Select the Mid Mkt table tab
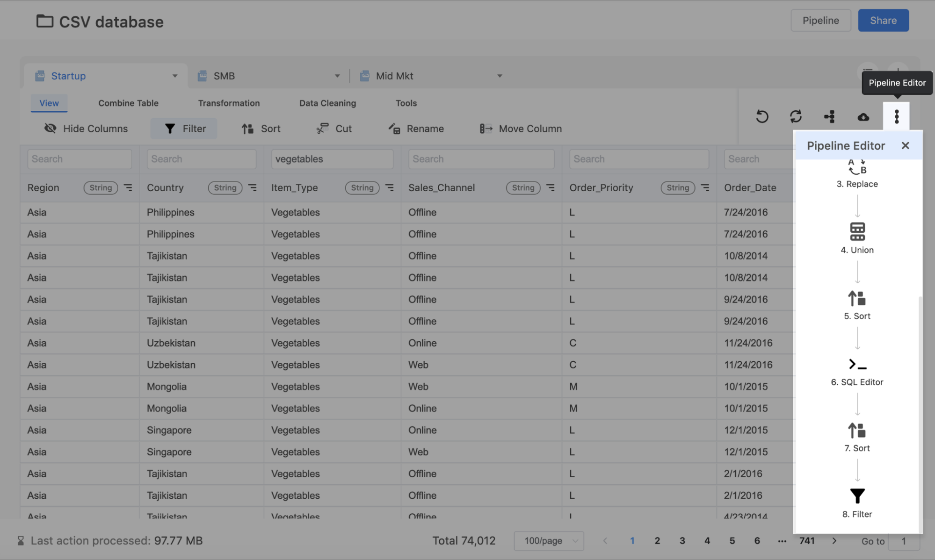The image size is (935, 560). coord(431,76)
